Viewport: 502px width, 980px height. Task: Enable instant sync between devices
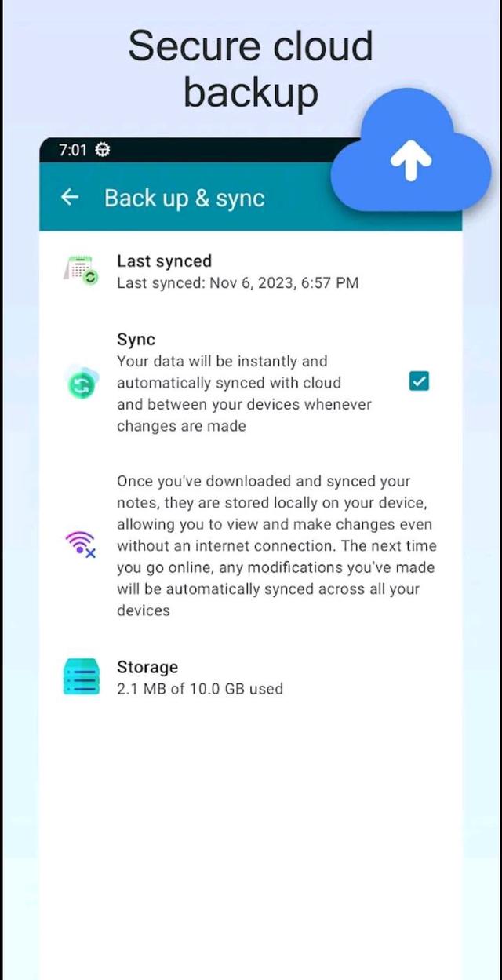coord(418,381)
